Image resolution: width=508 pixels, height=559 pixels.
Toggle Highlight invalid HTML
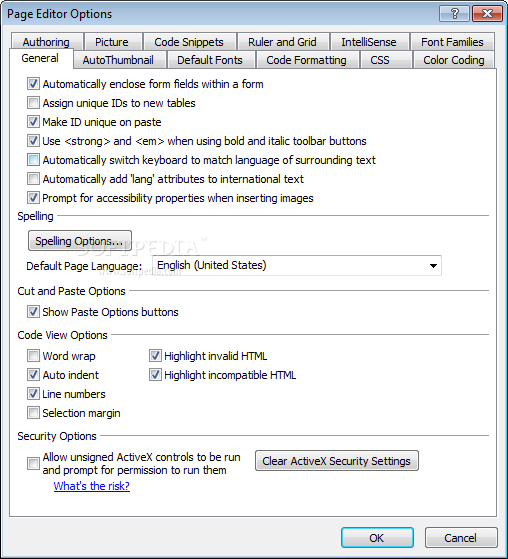155,356
